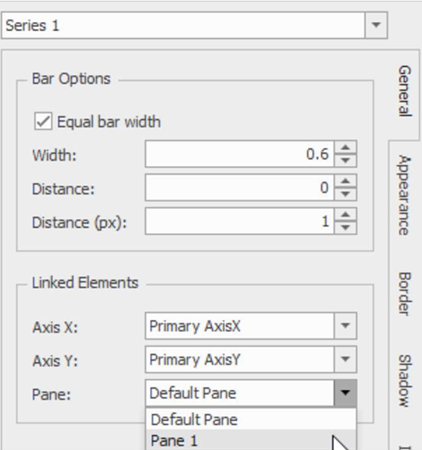Click into the Distance (px) value field
The height and width of the screenshot is (450, 422).
(x=240, y=221)
